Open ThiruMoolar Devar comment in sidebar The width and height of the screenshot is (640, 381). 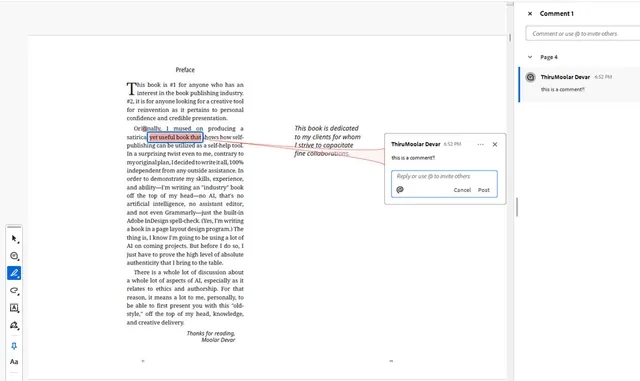580,84
